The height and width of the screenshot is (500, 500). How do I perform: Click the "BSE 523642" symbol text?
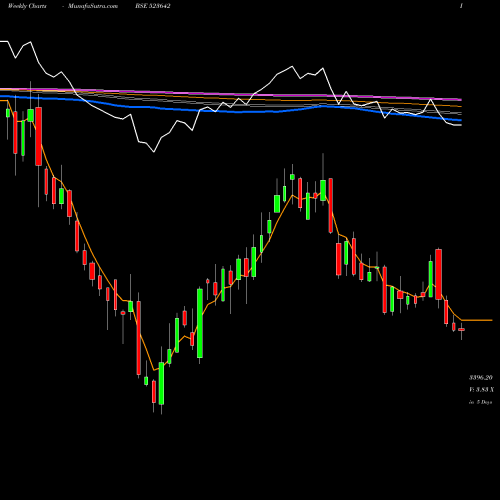153,6
